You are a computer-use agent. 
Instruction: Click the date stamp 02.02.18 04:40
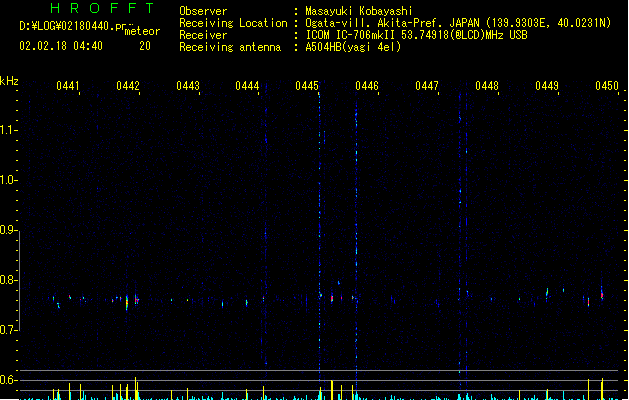click(x=61, y=46)
